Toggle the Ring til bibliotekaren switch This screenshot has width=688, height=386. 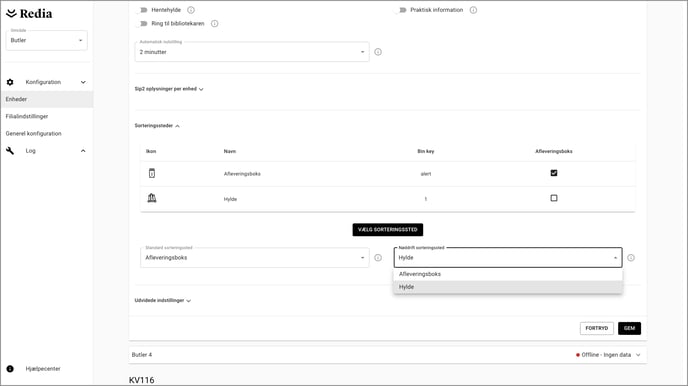pyautogui.click(x=143, y=24)
